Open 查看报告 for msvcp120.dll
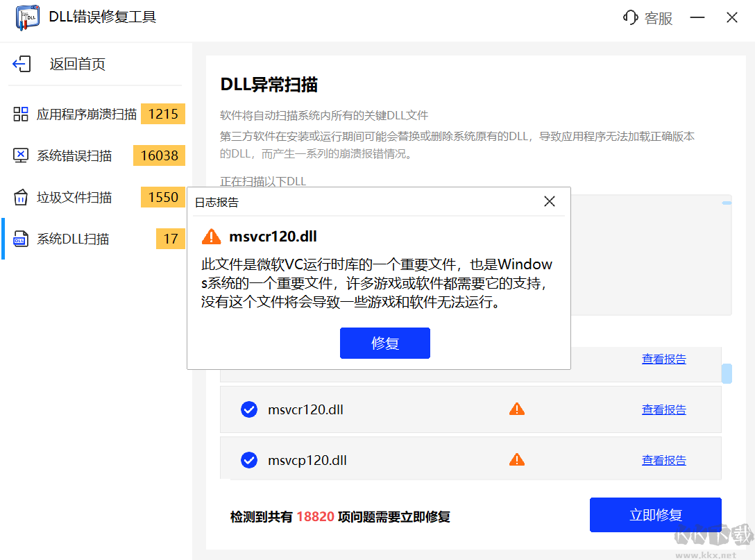This screenshot has width=755, height=560. click(663, 460)
